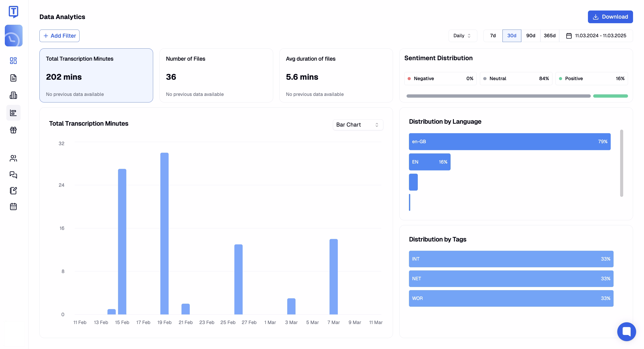Open the team users icon in sidebar
Screen dimensions: 644x349
[13, 158]
